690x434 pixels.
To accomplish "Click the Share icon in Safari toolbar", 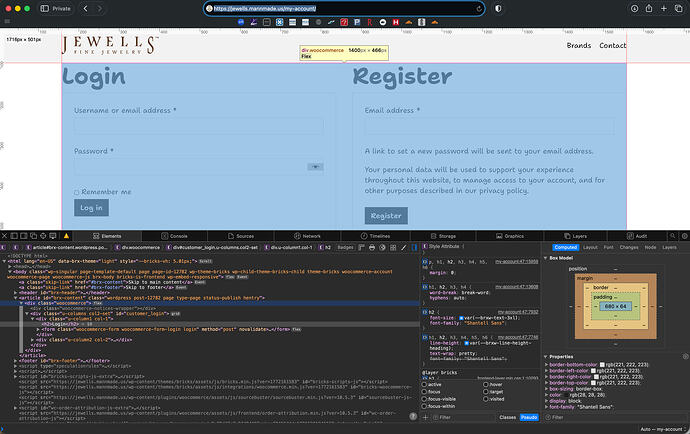I will point(649,8).
